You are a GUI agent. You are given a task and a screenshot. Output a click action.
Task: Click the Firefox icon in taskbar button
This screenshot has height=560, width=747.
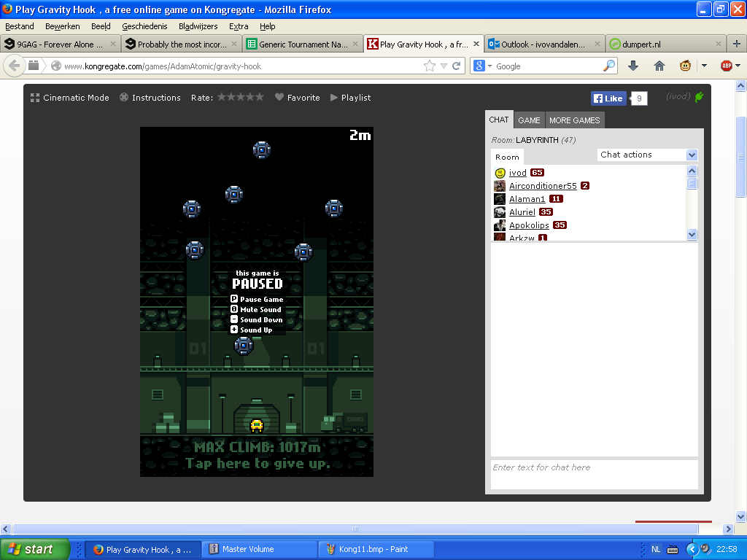point(98,549)
